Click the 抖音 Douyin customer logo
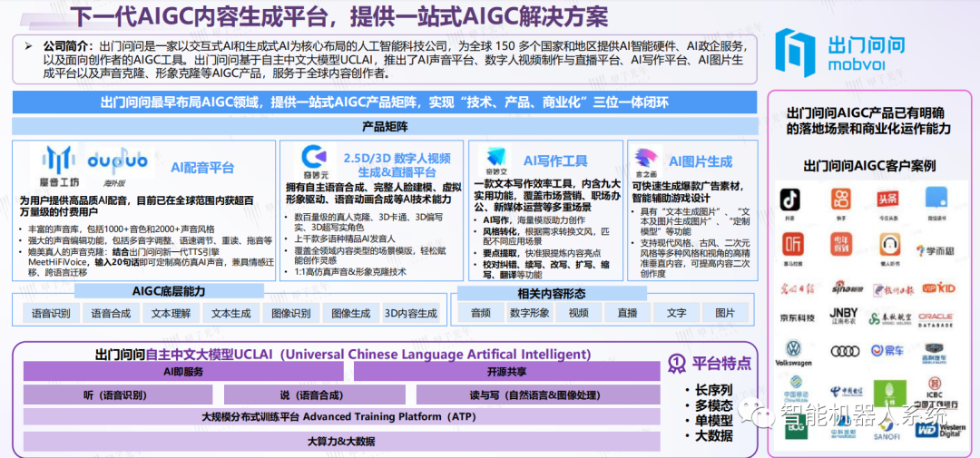 790,201
